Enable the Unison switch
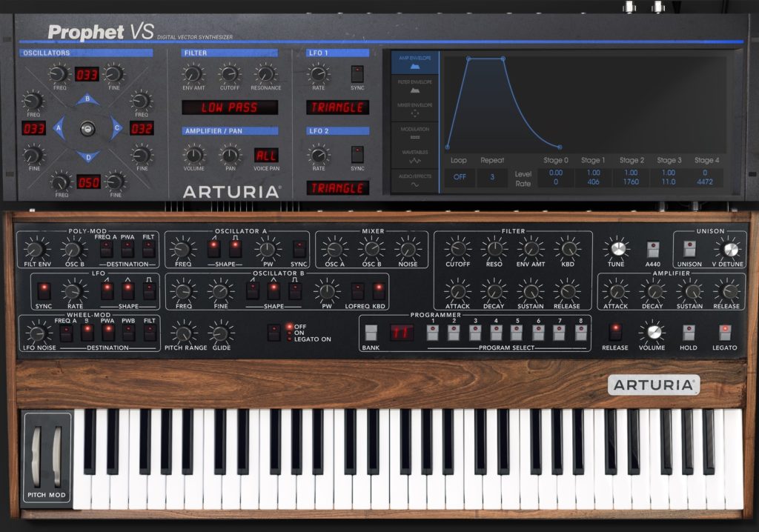 [x=689, y=248]
